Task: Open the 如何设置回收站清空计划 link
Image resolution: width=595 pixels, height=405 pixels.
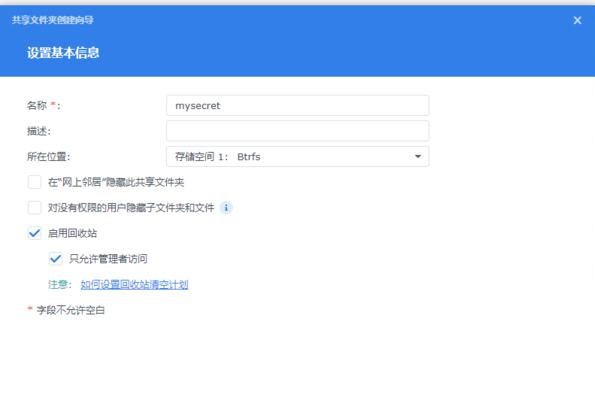Action: 134,284
